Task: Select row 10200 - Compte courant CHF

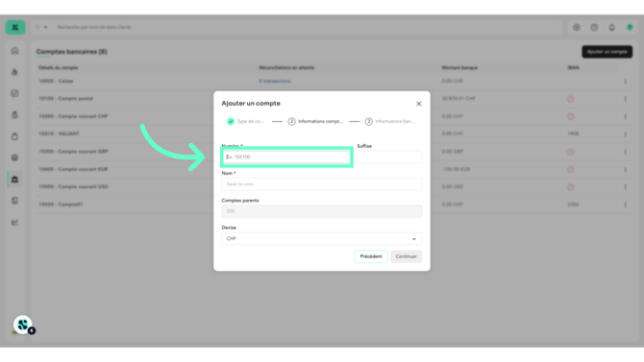Action: [x=73, y=116]
